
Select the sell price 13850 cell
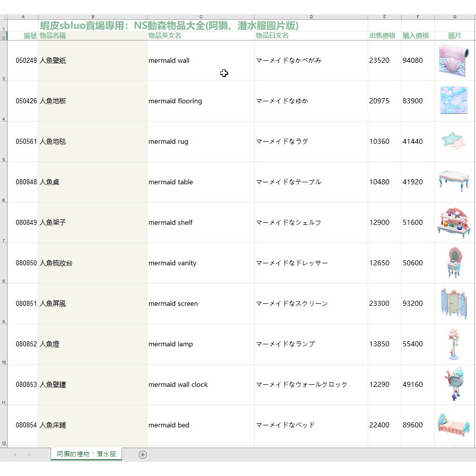(385, 344)
